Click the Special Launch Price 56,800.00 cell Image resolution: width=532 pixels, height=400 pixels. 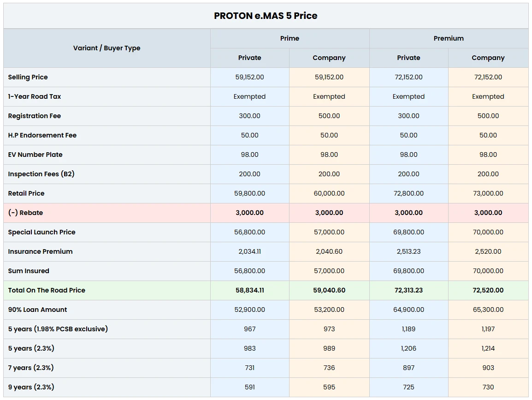click(x=249, y=232)
